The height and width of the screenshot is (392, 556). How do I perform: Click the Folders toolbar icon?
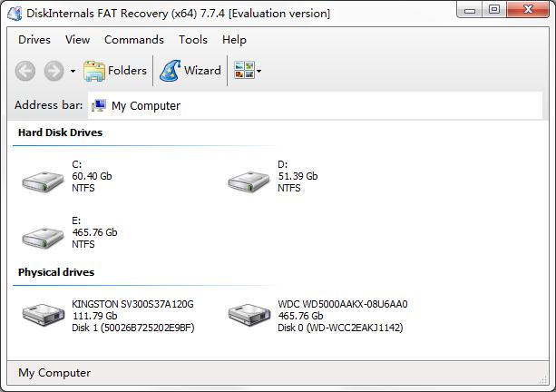point(94,71)
